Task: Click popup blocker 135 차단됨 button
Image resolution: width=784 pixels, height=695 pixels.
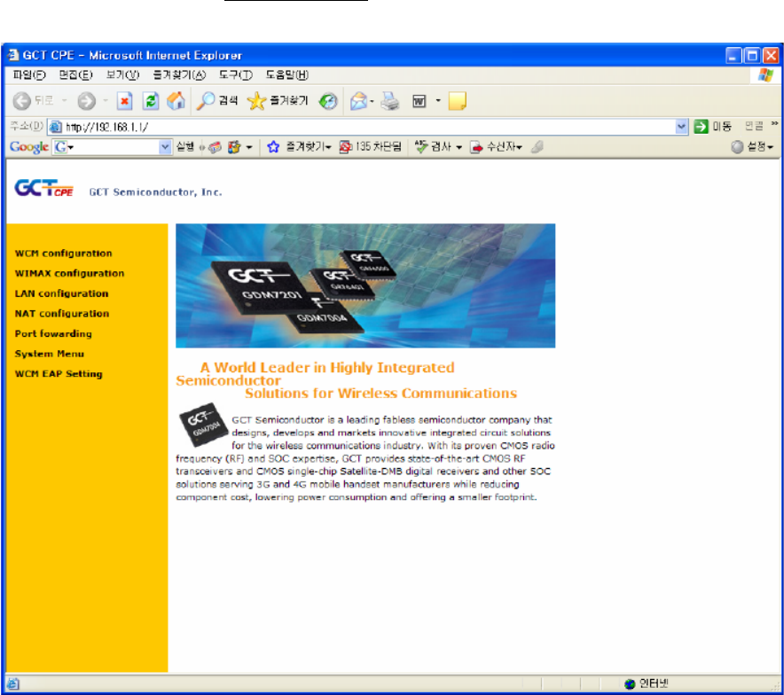Action: (x=370, y=147)
